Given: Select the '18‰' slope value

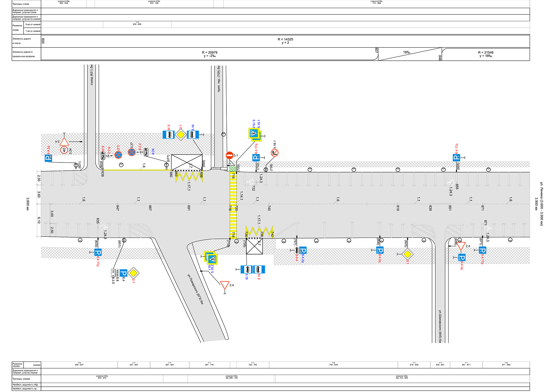Looking at the screenshot, I should click(407, 52).
